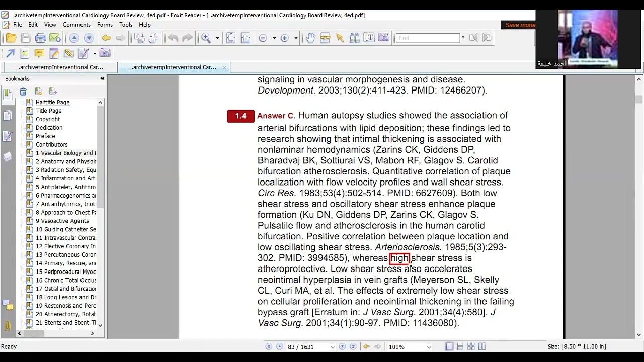The width and height of the screenshot is (644, 362).
Task: Open page number 83 / 1631 dropdown
Action: pyautogui.click(x=333, y=347)
